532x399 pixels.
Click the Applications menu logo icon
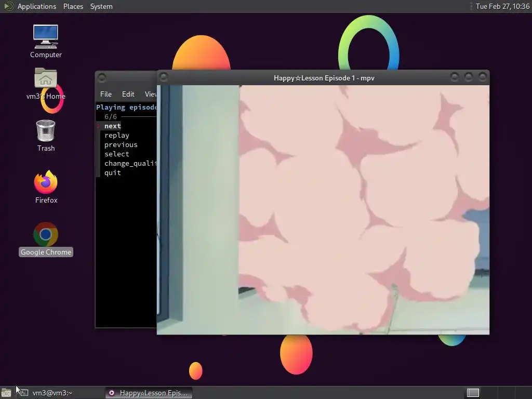pyautogui.click(x=8, y=6)
